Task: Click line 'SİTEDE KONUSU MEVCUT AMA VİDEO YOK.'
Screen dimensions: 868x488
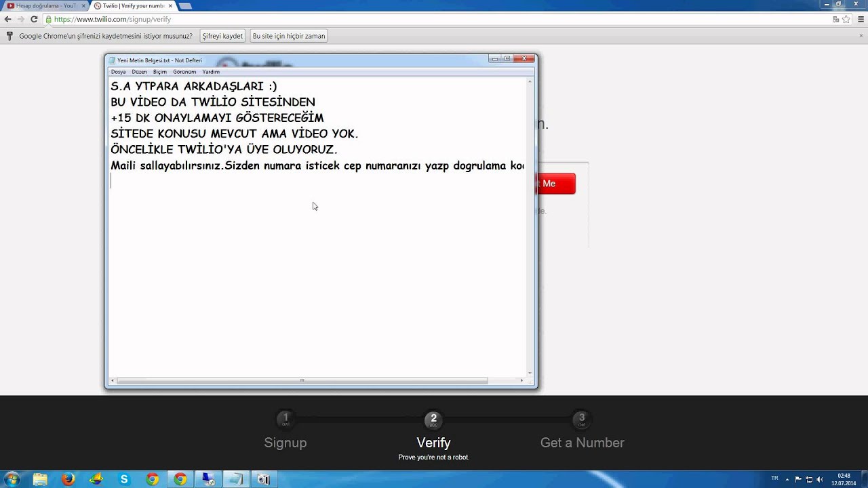Action: (x=234, y=134)
